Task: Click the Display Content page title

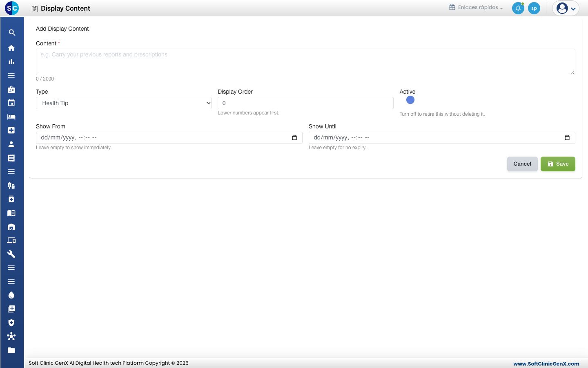Action: click(65, 8)
